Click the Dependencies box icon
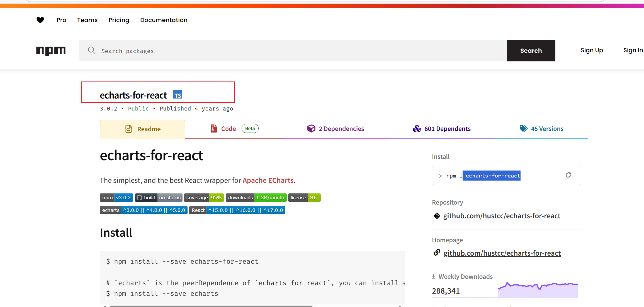The image size is (644, 307). [x=311, y=128]
